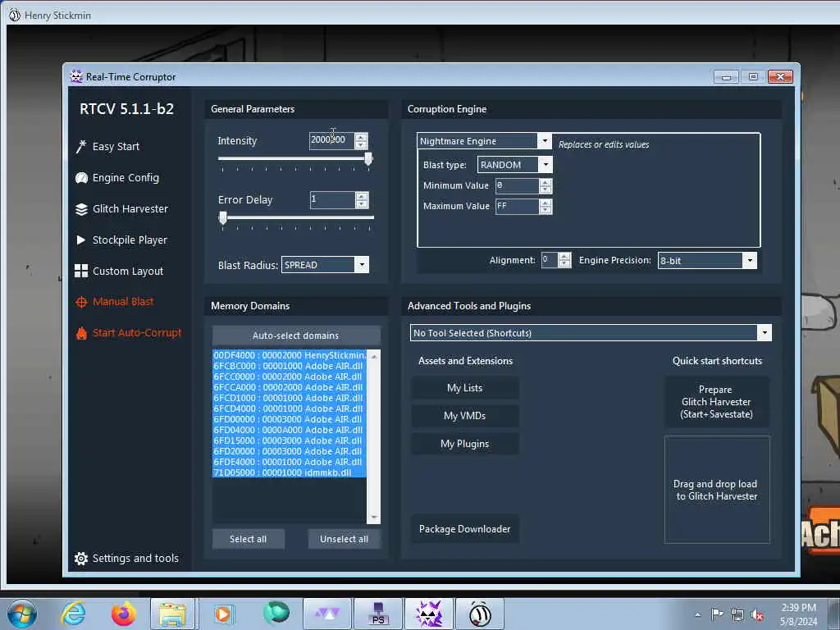Open My VMDs

click(x=464, y=416)
